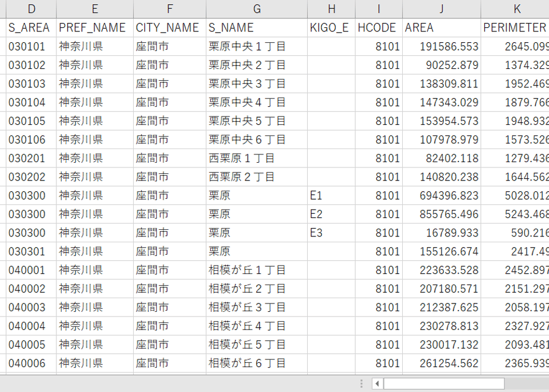
Task: Select cell with value 030101
Action: 31,46
